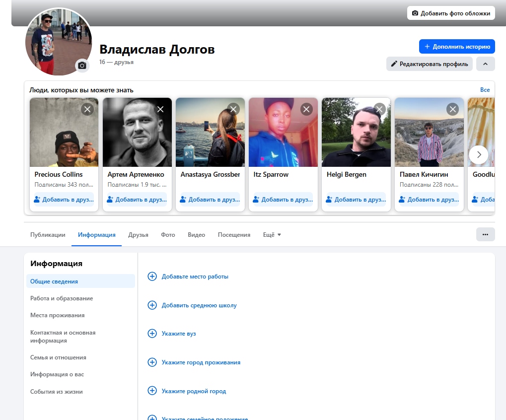Viewport: 506px width, 420px height.
Task: Click the Добавить среднюю школу link
Action: [199, 305]
